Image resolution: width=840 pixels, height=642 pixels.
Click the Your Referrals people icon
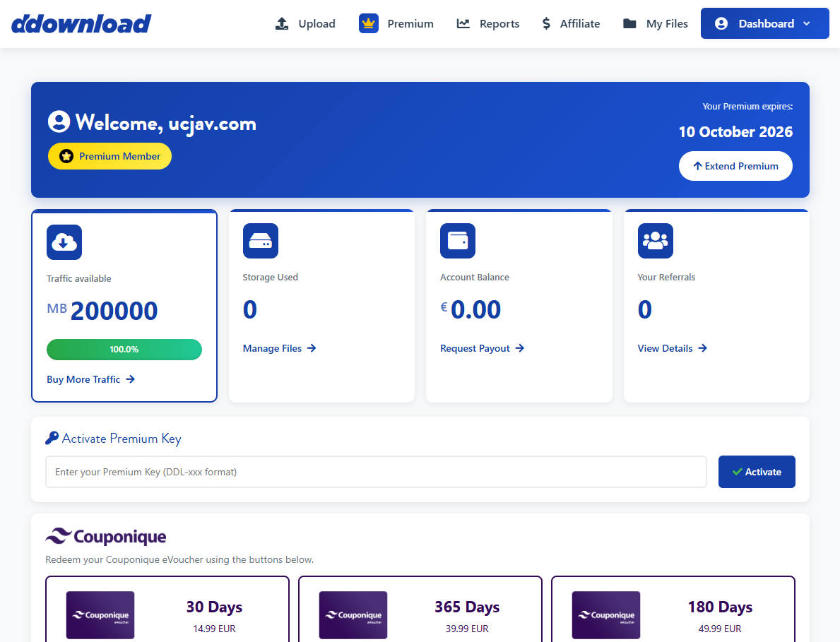(655, 241)
